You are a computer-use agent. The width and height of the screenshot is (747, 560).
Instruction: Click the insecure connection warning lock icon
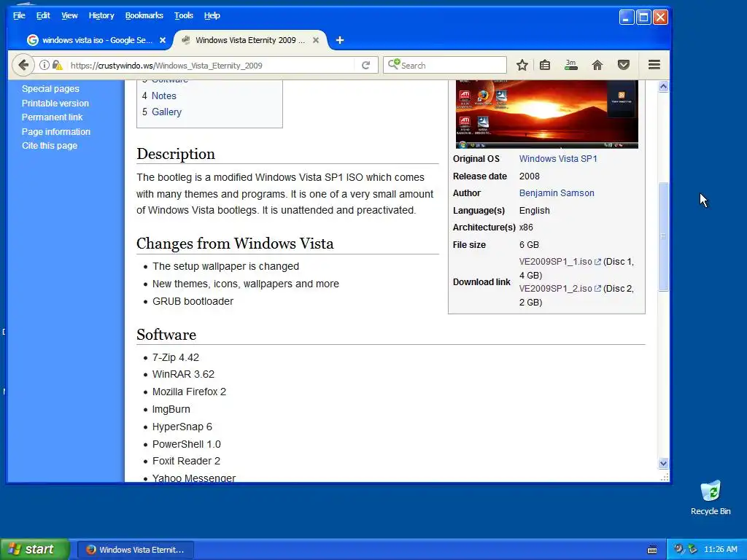click(57, 65)
